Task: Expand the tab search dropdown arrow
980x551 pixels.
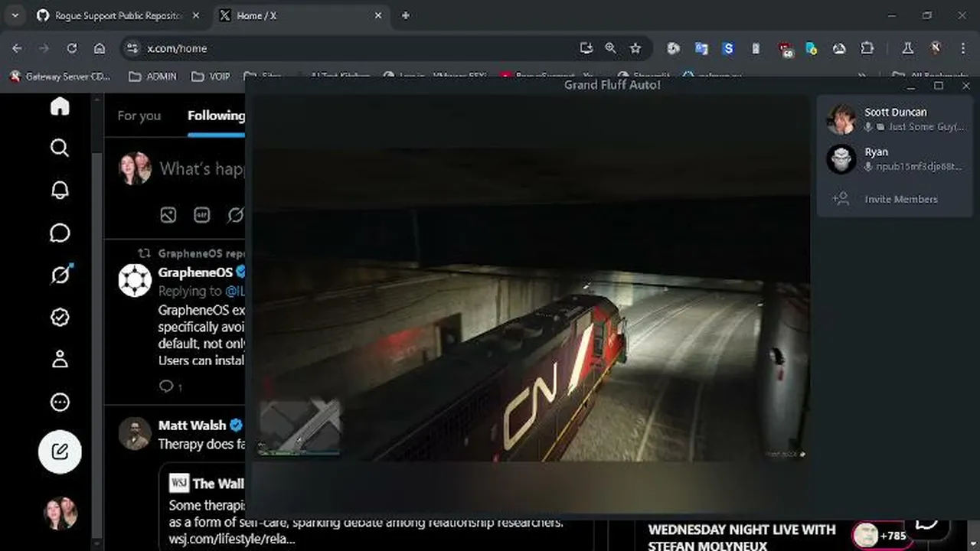Action: click(x=15, y=15)
